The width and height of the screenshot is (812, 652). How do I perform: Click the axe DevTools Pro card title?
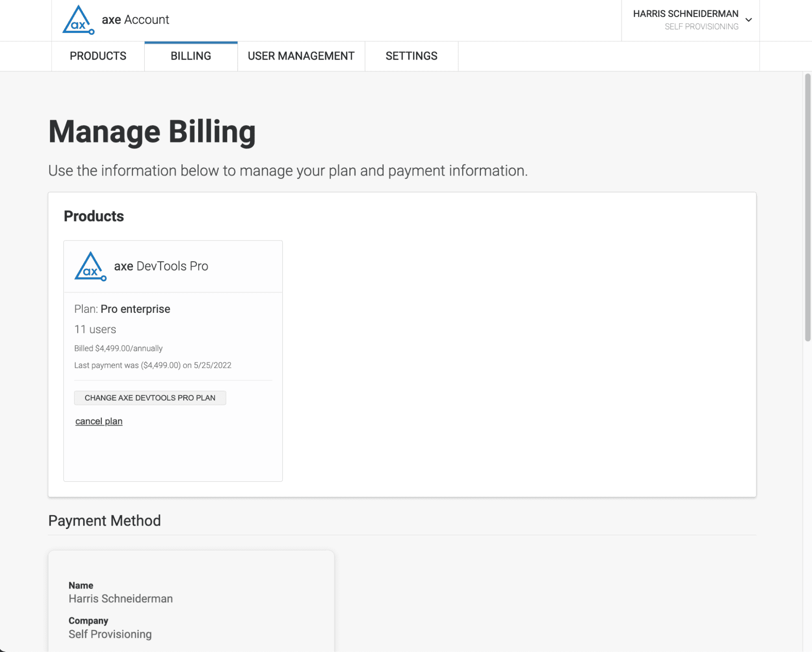(x=161, y=266)
